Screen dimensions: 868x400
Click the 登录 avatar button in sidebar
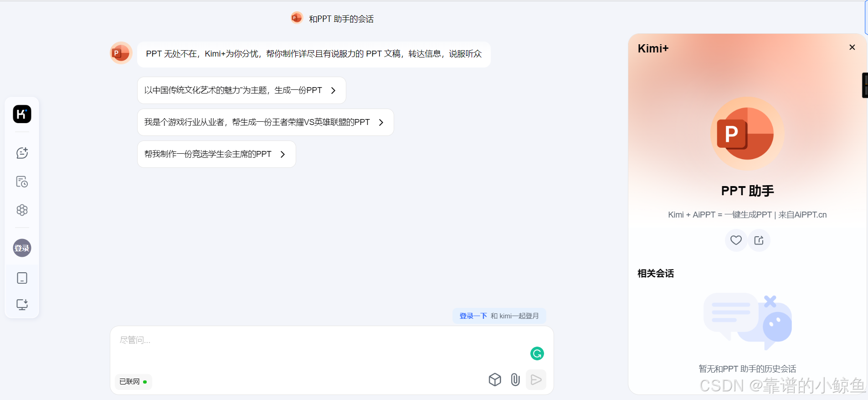click(22, 248)
